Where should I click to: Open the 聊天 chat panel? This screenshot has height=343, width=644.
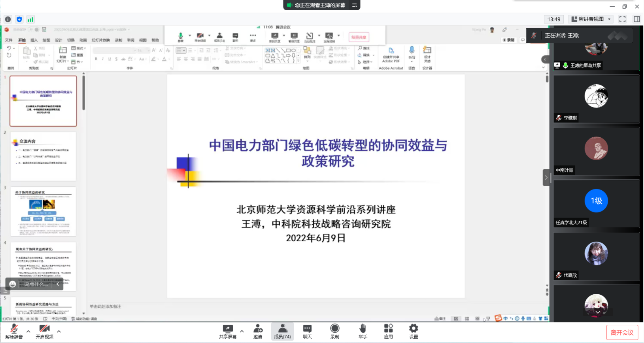point(307,331)
